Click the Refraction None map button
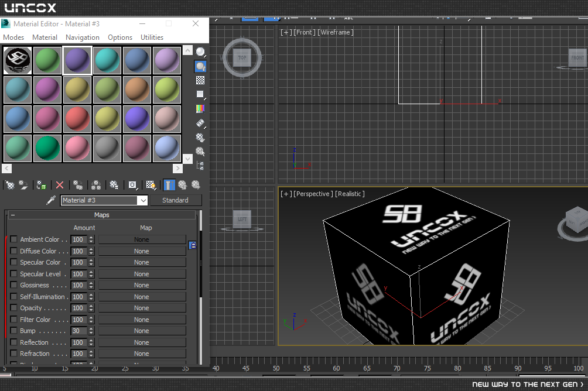Screen dimensions: 588x391 [x=142, y=354]
